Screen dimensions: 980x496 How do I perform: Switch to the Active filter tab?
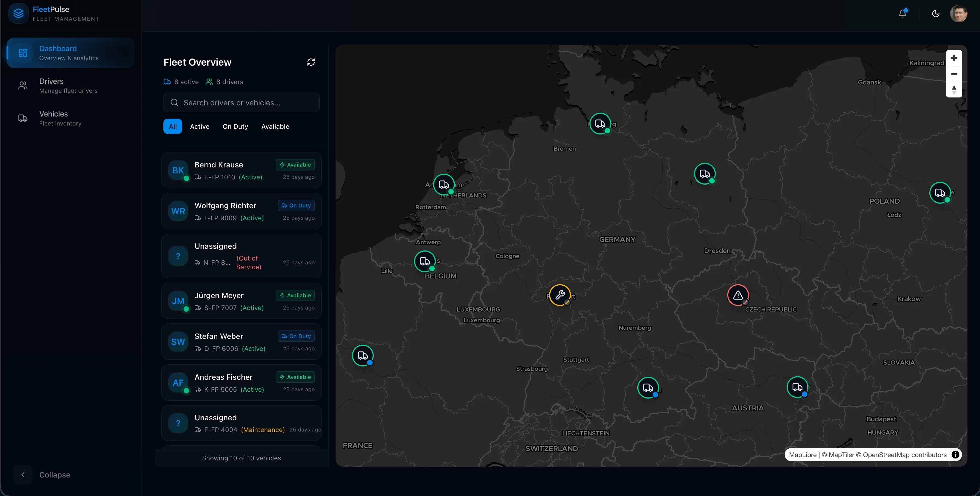199,126
